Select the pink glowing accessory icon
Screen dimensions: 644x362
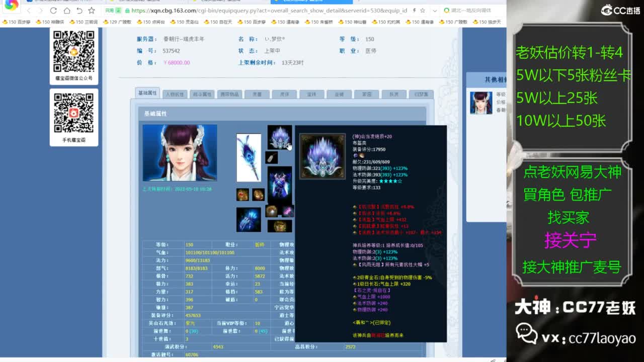288,211
